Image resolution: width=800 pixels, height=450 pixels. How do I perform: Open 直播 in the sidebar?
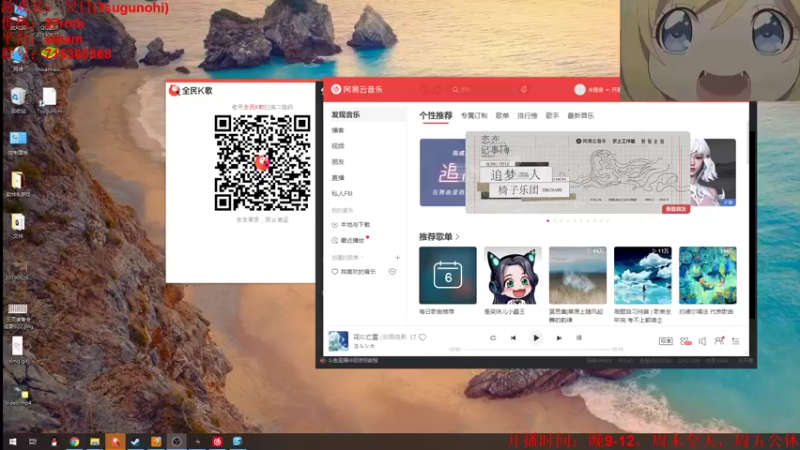click(338, 178)
